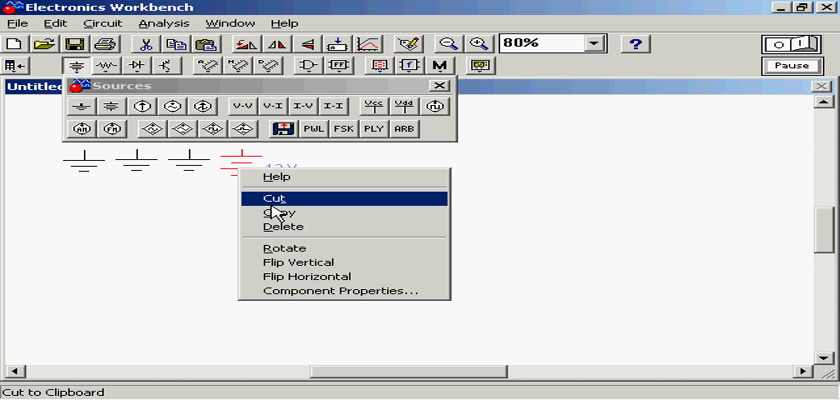Image resolution: width=840 pixels, height=400 pixels.
Task: Pick the Vcc voltage source
Action: pos(374,107)
